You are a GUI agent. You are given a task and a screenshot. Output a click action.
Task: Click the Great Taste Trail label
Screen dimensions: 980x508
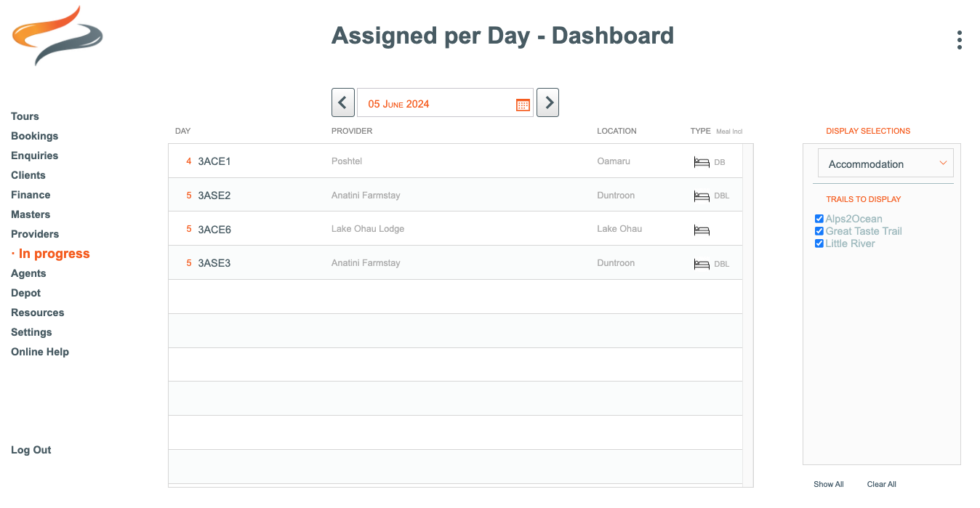coord(864,231)
